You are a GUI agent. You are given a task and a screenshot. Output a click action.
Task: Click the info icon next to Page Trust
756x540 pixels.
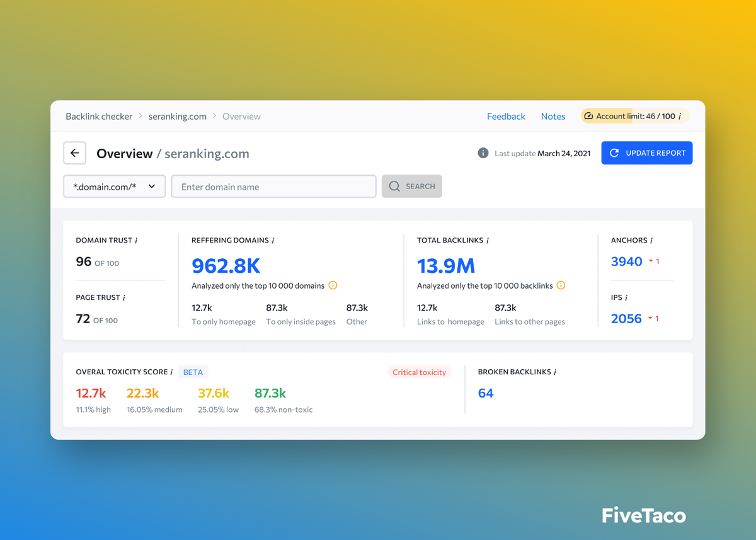click(123, 297)
